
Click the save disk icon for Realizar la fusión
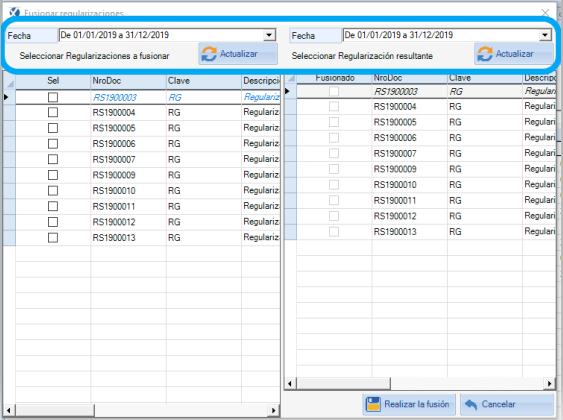click(373, 404)
